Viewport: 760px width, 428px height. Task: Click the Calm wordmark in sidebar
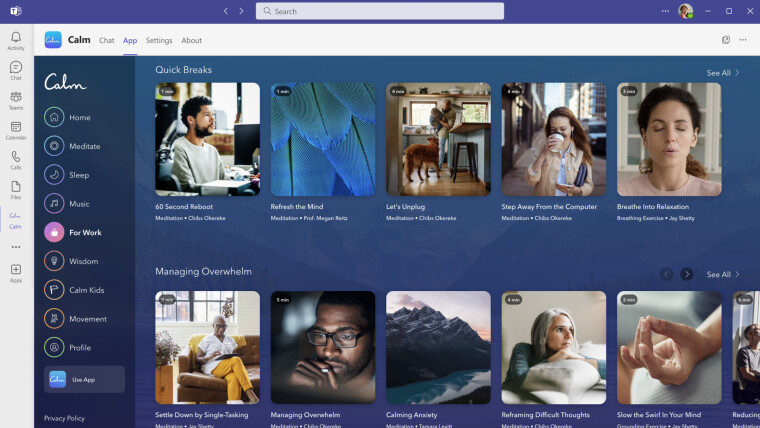point(65,81)
